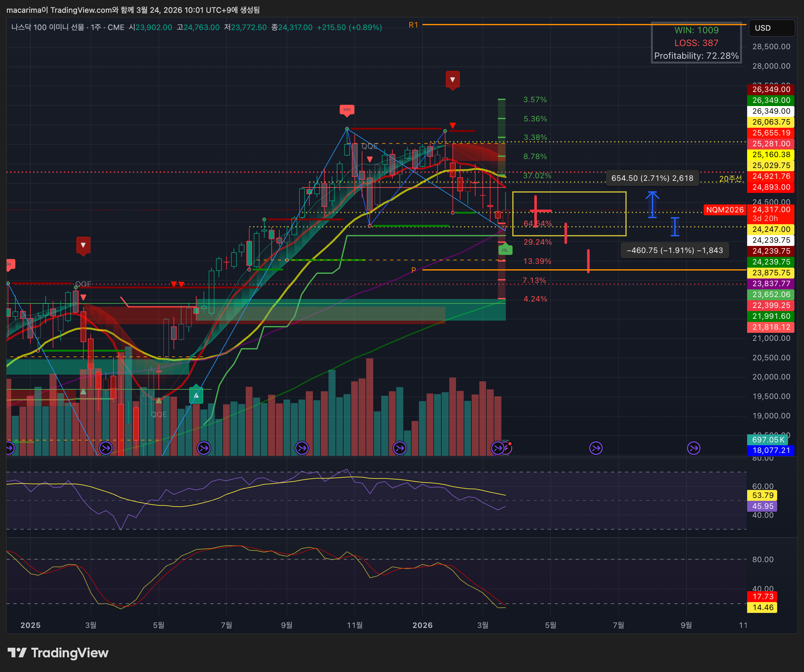Select the 654.50 (2.71%) measurement label
Screen dimensions: 804x672
click(652, 178)
